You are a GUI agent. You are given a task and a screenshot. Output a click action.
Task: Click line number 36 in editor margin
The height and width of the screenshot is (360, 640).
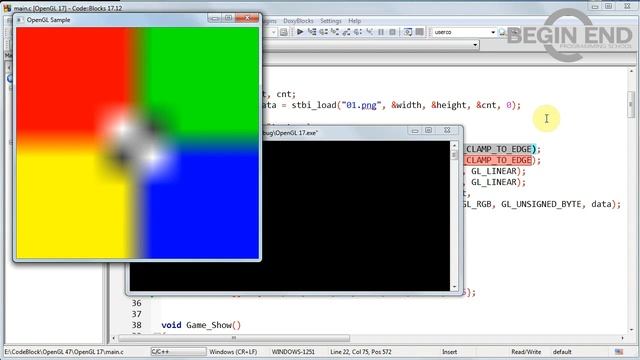tap(136, 303)
